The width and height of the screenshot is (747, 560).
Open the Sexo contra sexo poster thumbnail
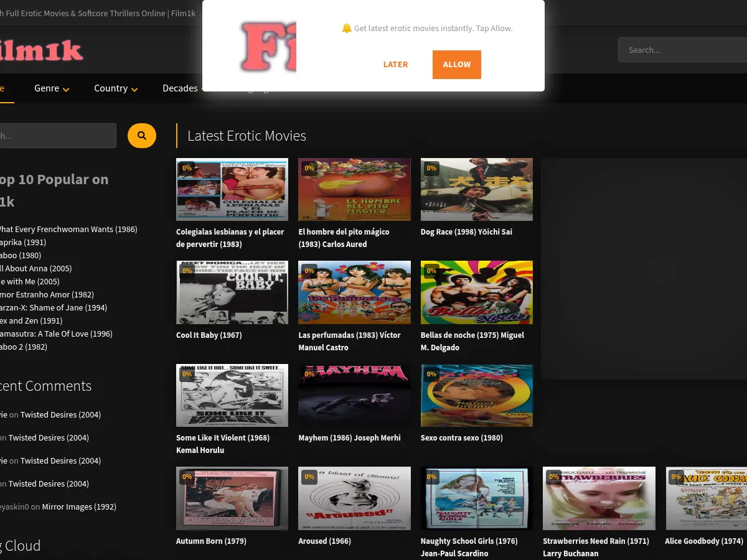coord(477,396)
